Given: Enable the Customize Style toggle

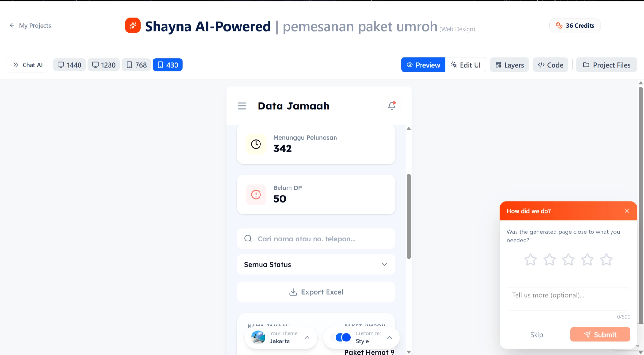Looking at the screenshot, I should click(343, 337).
